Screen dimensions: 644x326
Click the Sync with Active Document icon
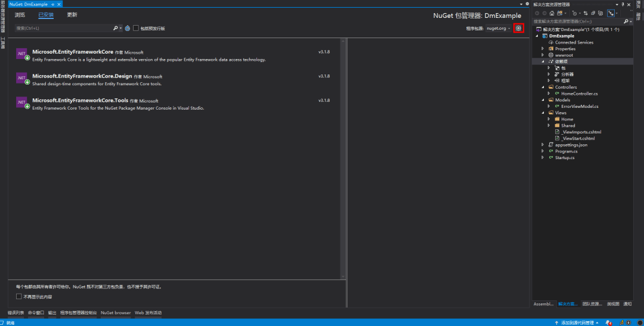point(587,13)
